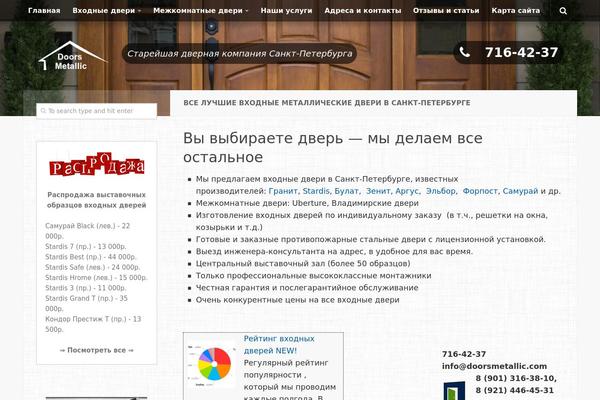This screenshot has width=600, height=400.
Task: Expand the Межкомнатные двери dropdown menu
Action: (201, 11)
